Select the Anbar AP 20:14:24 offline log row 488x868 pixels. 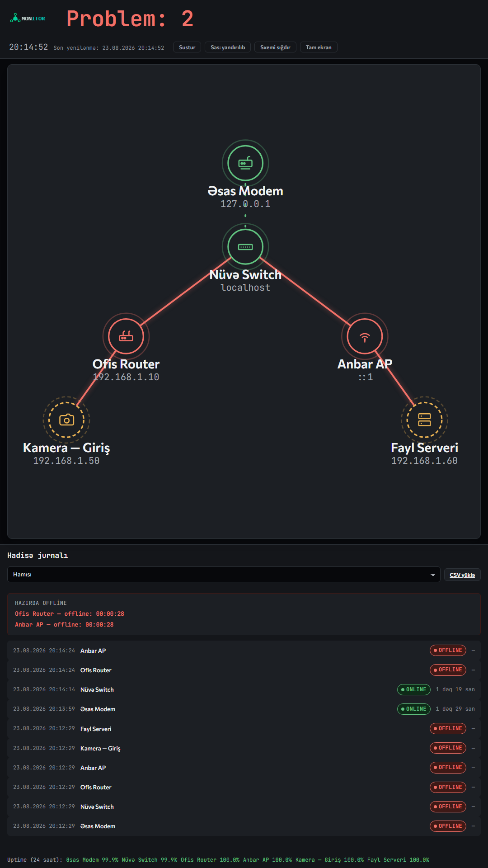pos(244,651)
